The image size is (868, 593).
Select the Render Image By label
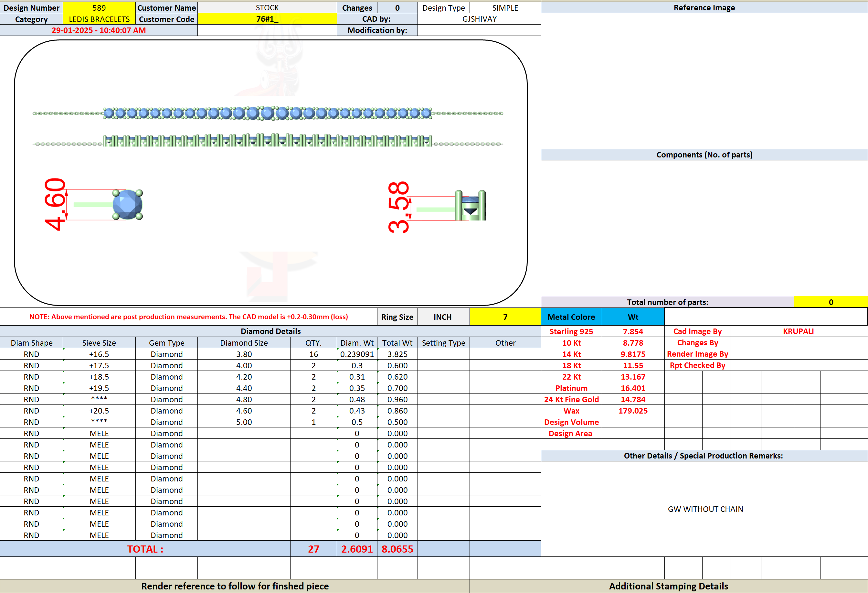(697, 354)
